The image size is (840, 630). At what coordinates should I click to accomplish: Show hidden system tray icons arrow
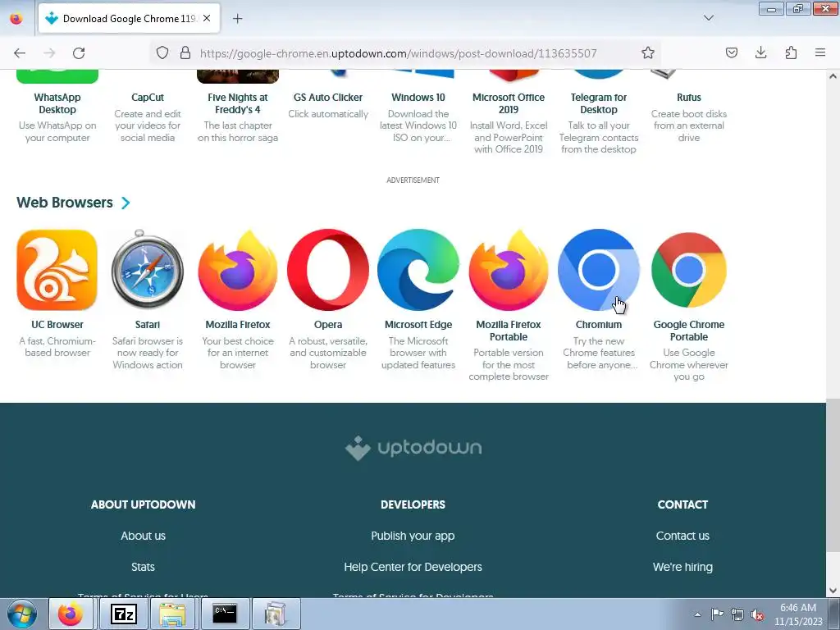coord(697,614)
